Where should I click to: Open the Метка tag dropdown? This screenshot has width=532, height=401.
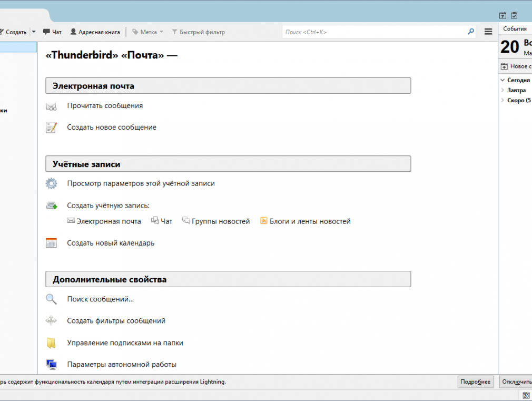coord(148,32)
